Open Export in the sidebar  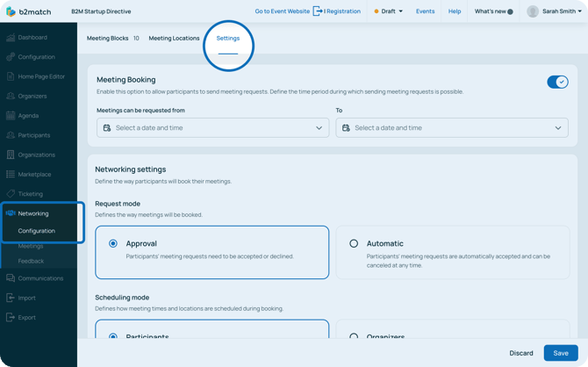pos(26,317)
